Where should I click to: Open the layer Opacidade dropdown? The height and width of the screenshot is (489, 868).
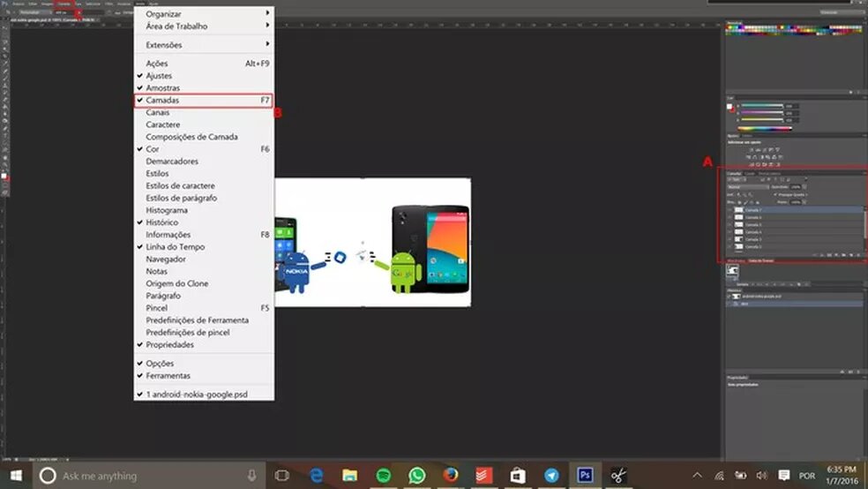point(804,187)
